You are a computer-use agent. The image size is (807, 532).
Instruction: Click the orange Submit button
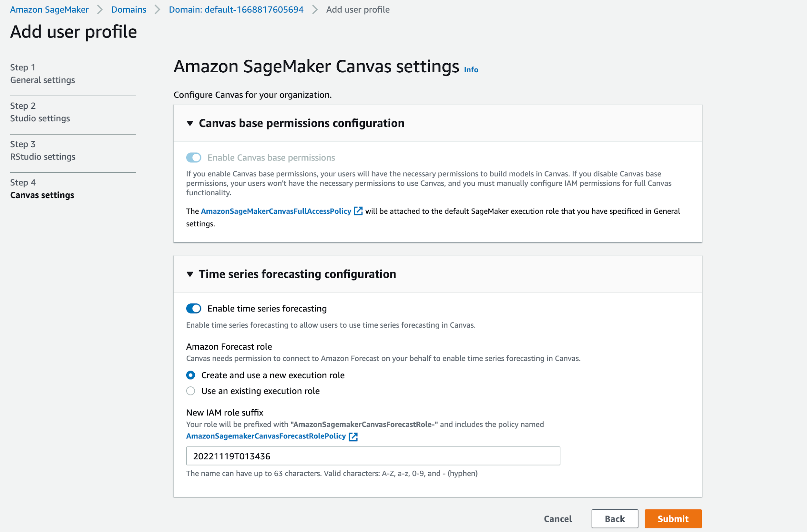673,519
